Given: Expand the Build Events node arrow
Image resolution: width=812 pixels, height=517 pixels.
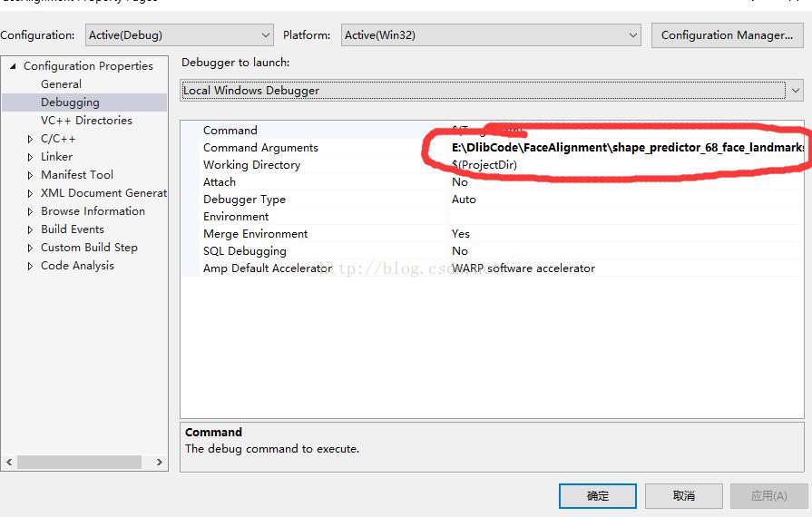Looking at the screenshot, I should (x=30, y=229).
